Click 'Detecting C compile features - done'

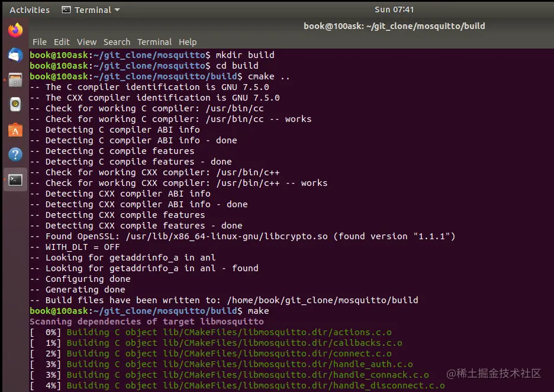(131, 162)
